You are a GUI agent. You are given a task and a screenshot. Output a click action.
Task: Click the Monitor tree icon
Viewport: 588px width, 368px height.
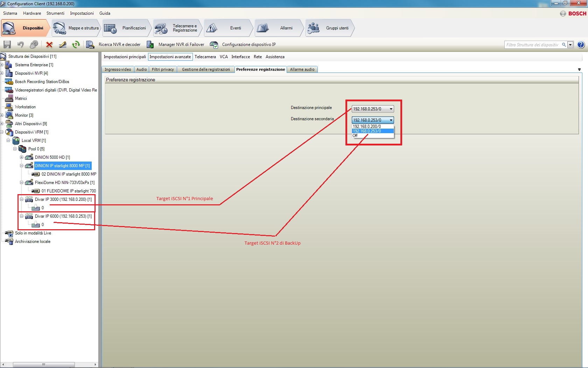(9, 115)
